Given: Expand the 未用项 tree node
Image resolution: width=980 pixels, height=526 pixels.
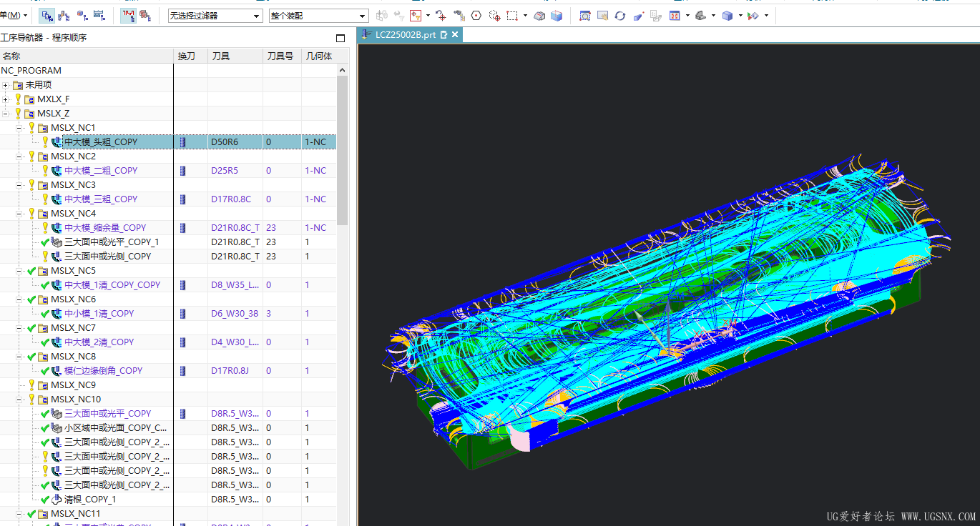Looking at the screenshot, I should 5,85.
